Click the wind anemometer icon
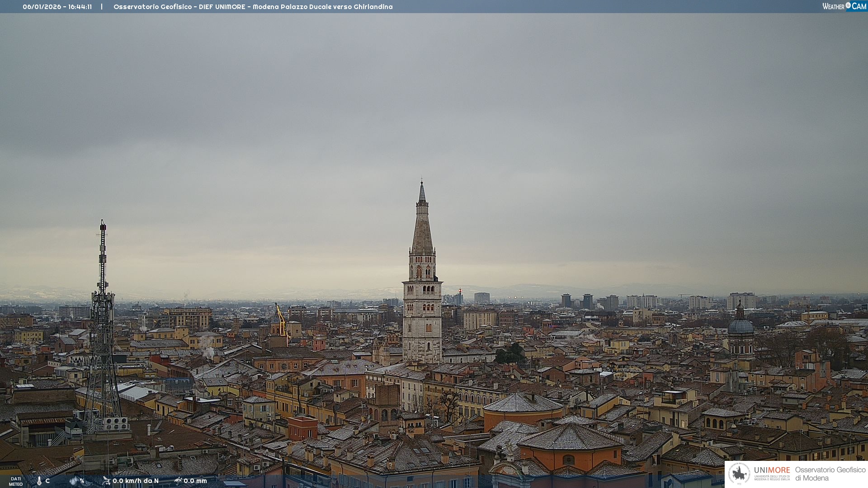This screenshot has height=488, width=868. 106,481
